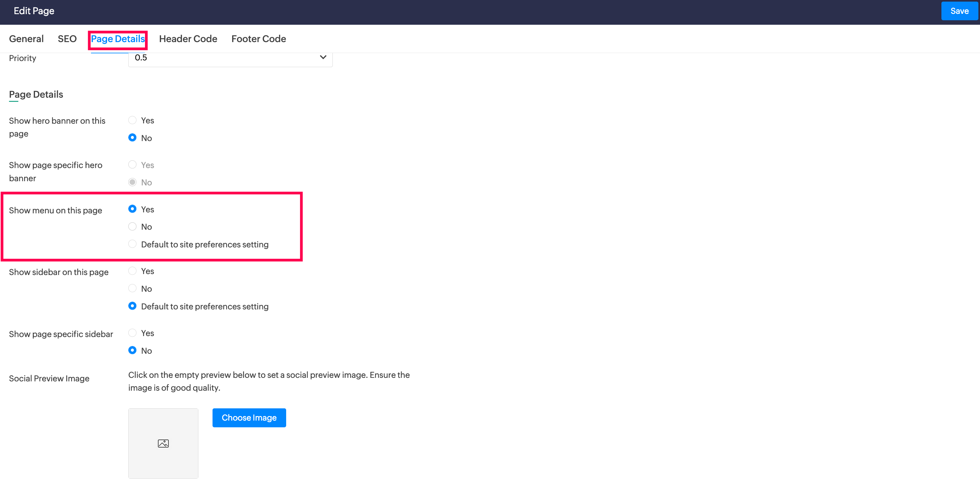Select Yes for page specific sidebar
This screenshot has width=980, height=480.
132,333
